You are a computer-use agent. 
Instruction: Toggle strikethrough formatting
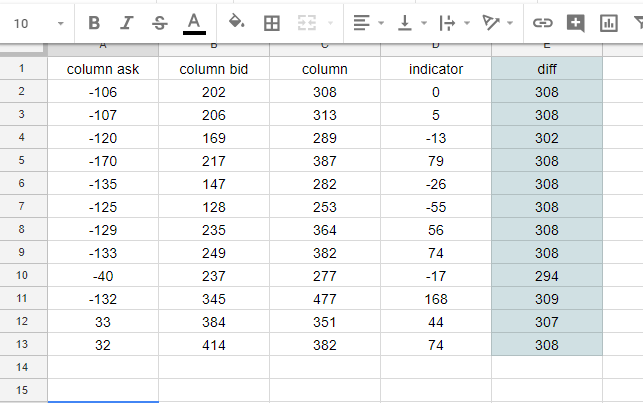pos(160,22)
